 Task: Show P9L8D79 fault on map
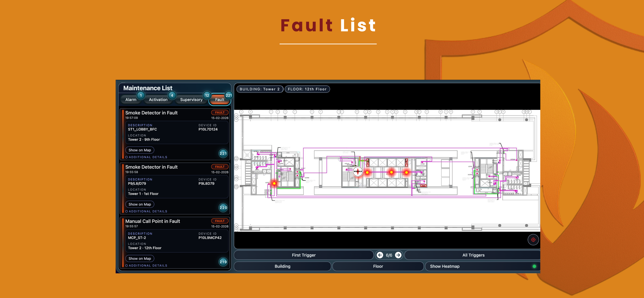click(140, 204)
